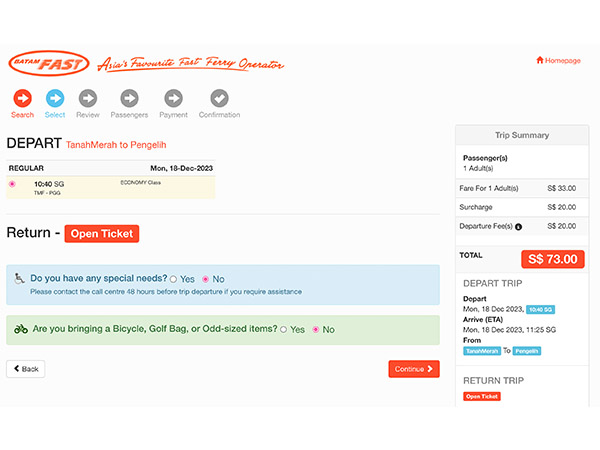Click the Search step circle icon
The height and width of the screenshot is (450, 600).
22,98
